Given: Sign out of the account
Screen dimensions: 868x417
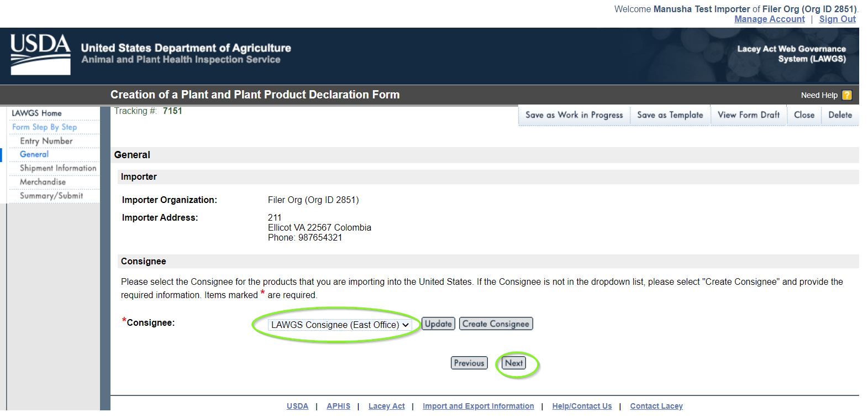Looking at the screenshot, I should click(x=837, y=19).
